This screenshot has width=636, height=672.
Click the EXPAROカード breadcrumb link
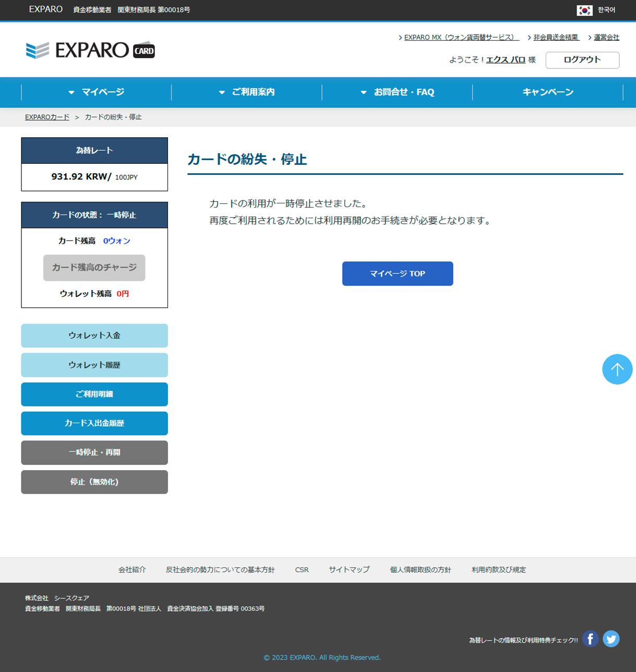point(47,117)
